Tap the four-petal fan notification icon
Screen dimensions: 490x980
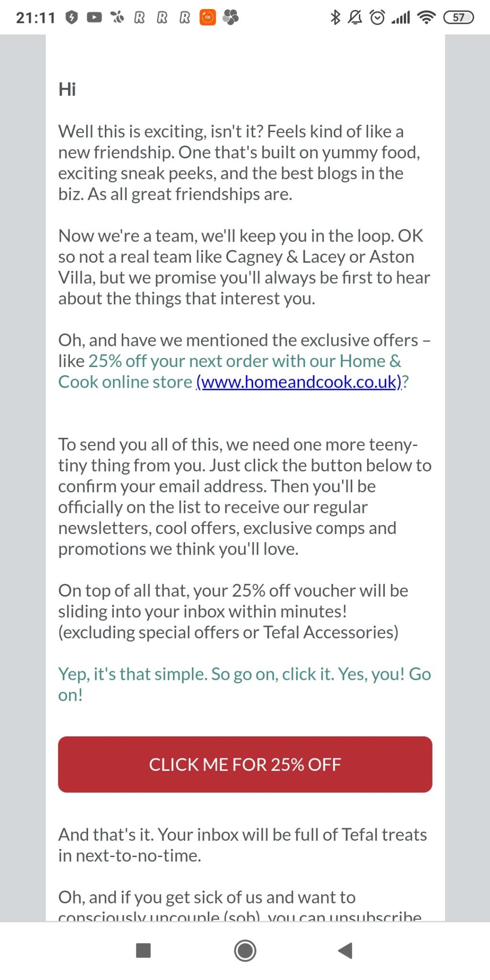point(231,18)
